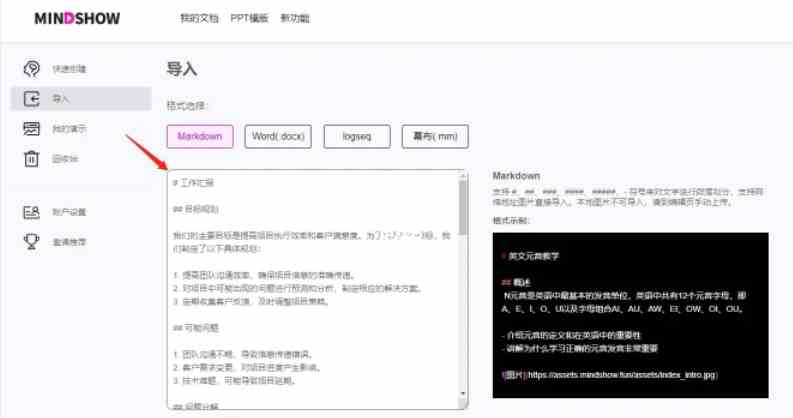
Task: Open the 回收站 trash bin icon
Action: (x=31, y=159)
